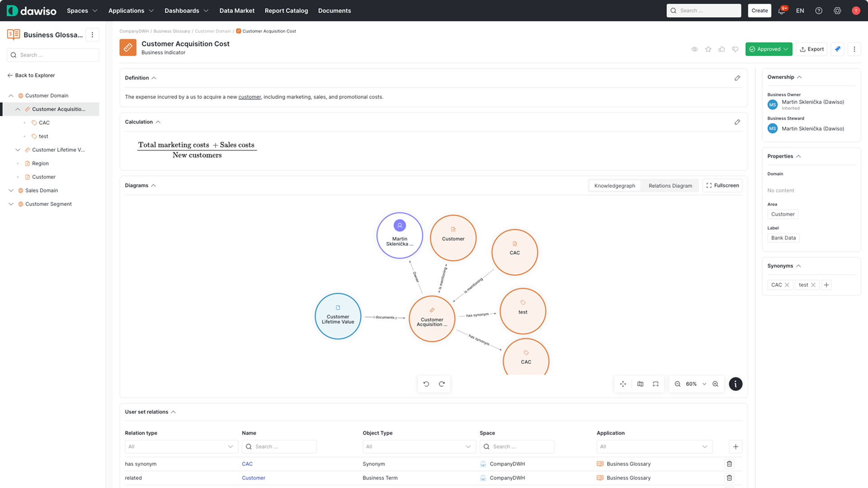Viewport: 868px width, 488px height.
Task: Edit the Definition section pencil icon
Action: 738,78
